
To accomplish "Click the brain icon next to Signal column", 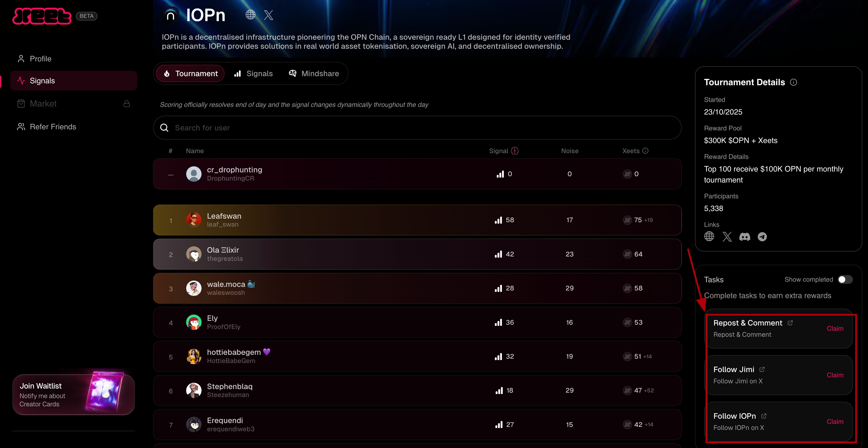I will click(x=515, y=151).
